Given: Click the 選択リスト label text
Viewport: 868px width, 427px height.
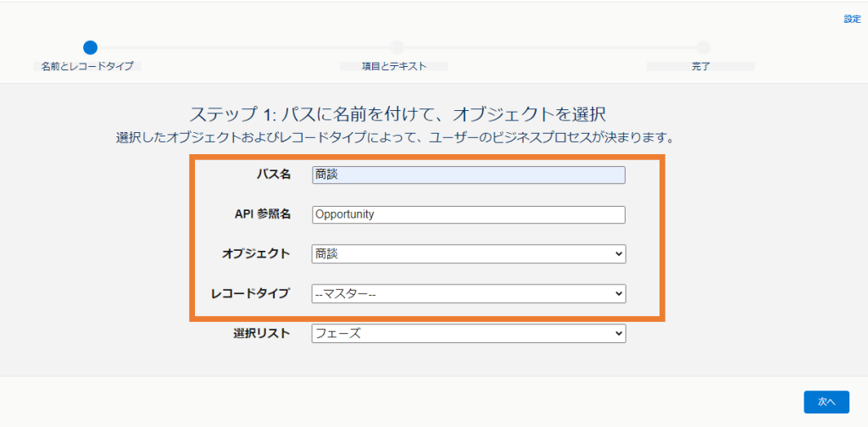Looking at the screenshot, I should [x=261, y=334].
